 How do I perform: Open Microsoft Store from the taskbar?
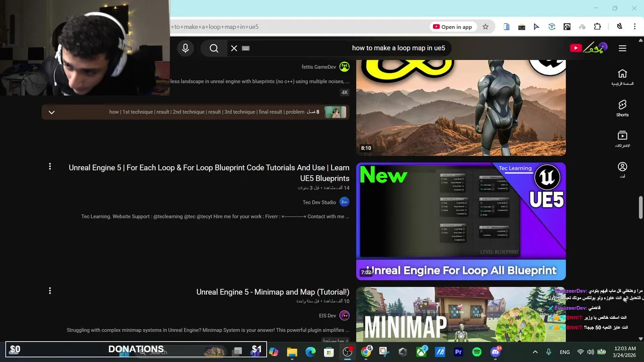point(329,352)
